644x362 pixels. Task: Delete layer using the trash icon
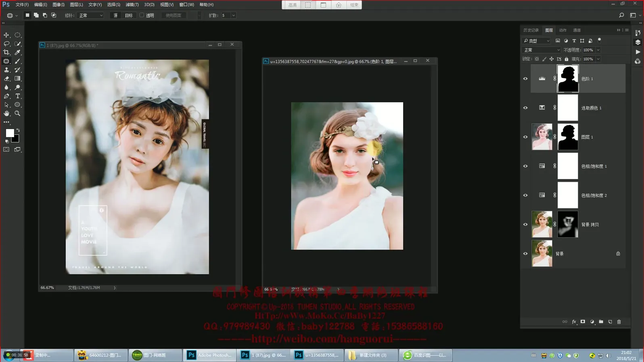(x=619, y=322)
